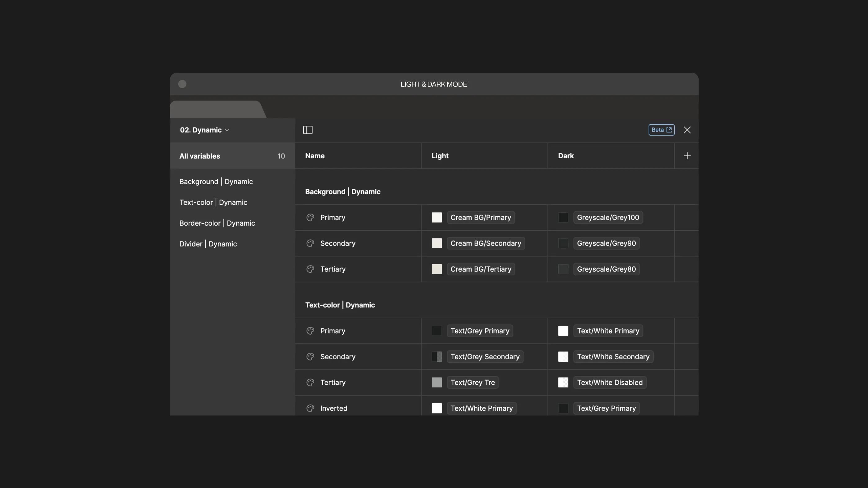The width and height of the screenshot is (868, 488).
Task: Select Divider | Dynamic group in sidebar
Action: [x=208, y=244]
